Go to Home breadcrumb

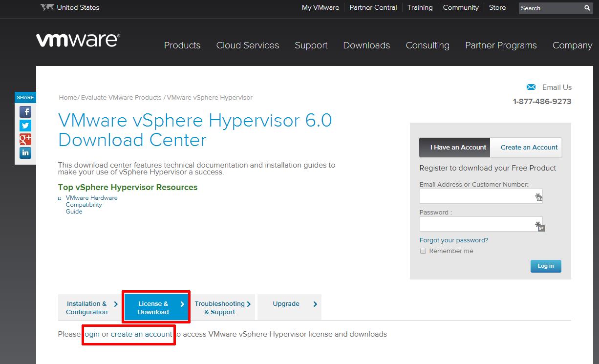pos(68,98)
